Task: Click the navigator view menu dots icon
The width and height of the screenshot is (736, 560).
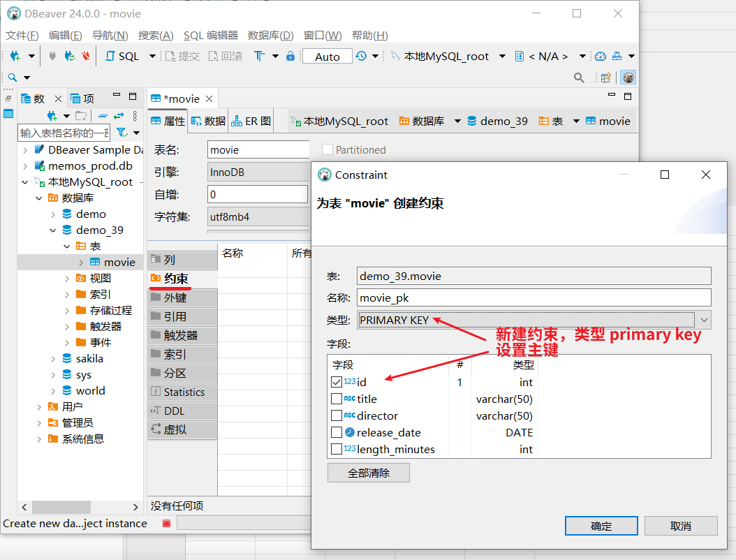Action: (x=135, y=115)
